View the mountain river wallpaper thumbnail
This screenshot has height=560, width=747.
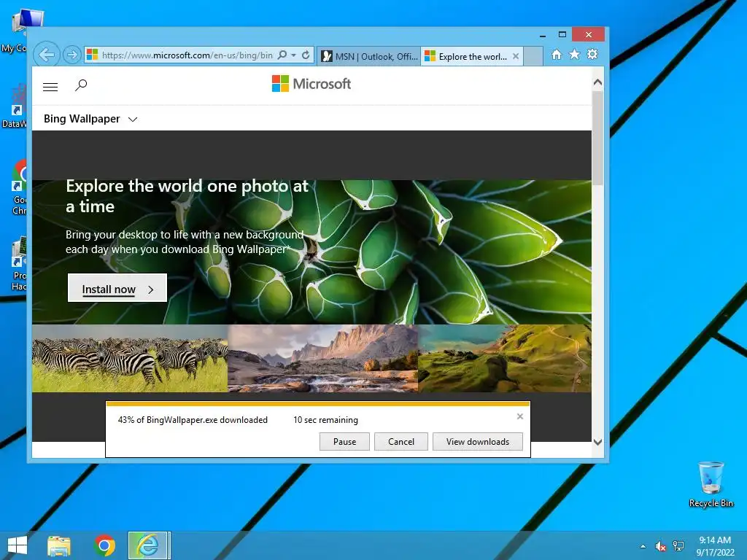click(x=323, y=359)
